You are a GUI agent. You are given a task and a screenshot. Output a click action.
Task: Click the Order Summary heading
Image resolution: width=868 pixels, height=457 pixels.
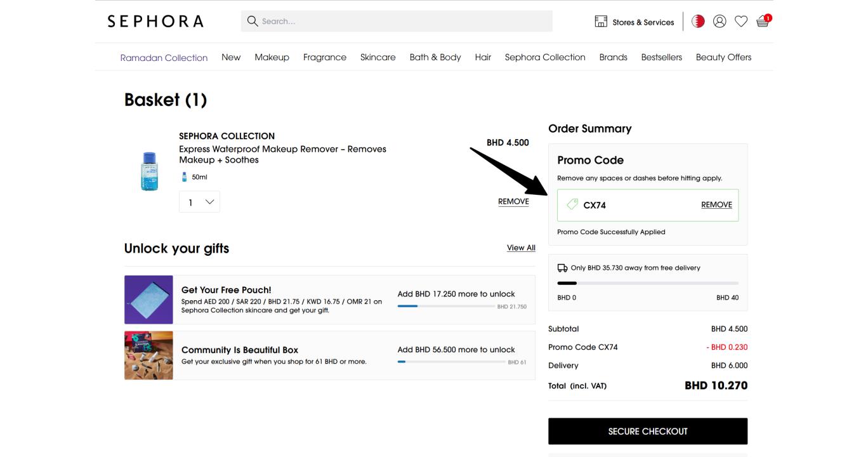click(590, 129)
